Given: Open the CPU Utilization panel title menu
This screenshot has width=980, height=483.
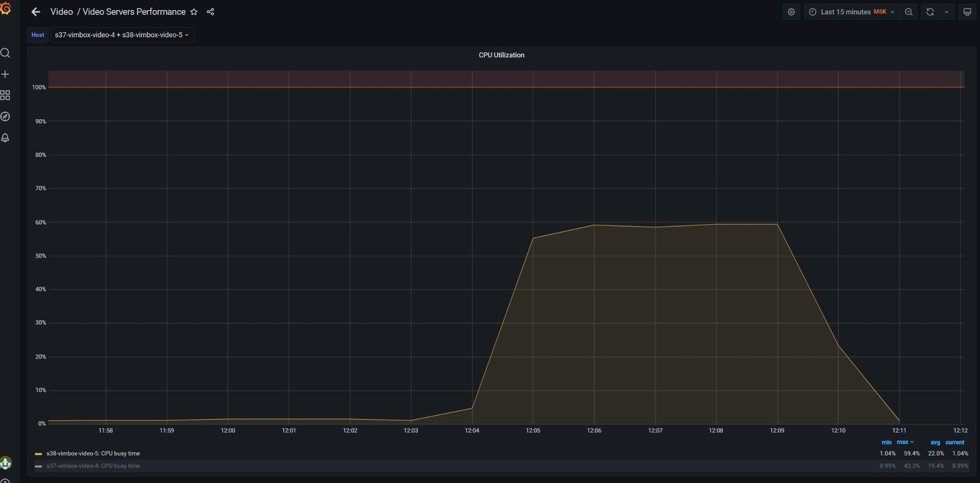Looking at the screenshot, I should [x=501, y=55].
